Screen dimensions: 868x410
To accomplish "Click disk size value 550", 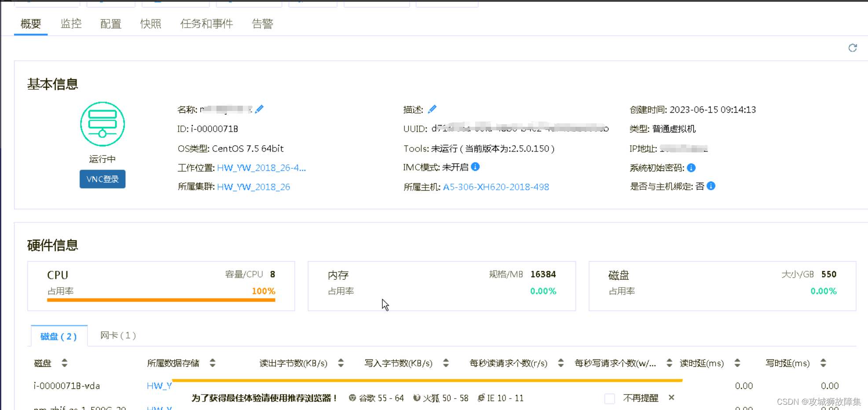I will pos(829,274).
